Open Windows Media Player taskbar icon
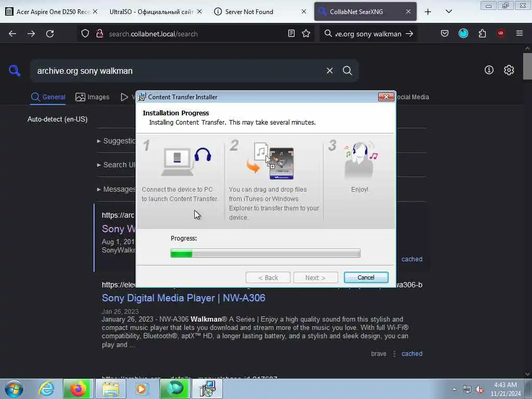This screenshot has height=399, width=532. coord(142,389)
